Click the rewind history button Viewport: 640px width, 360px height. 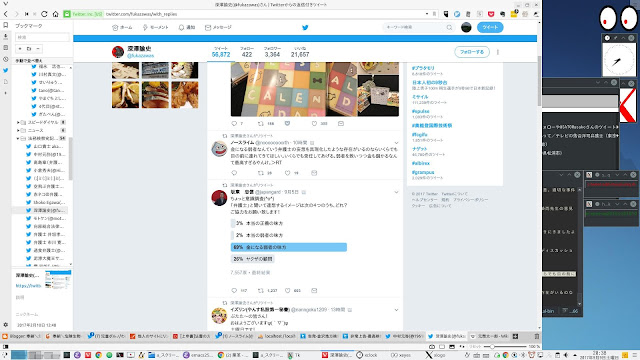(x=27, y=14)
